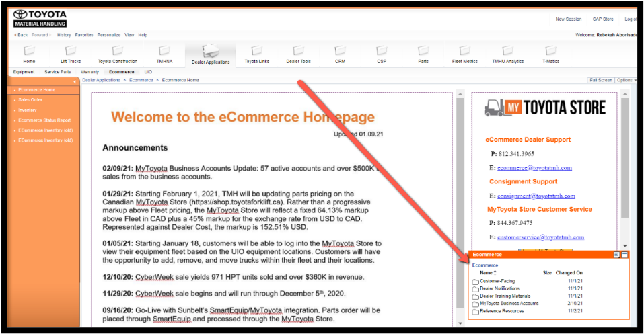
Task: Open the TMHNA icon
Action: click(164, 51)
